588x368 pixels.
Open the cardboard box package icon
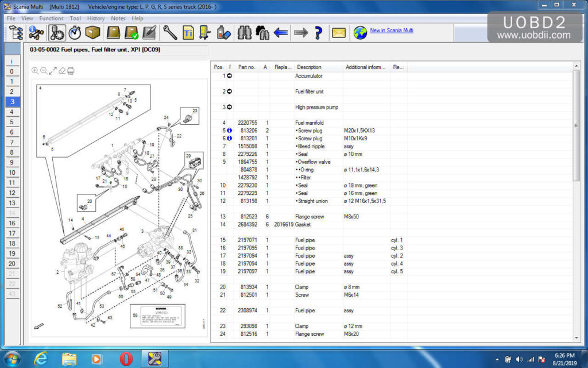tap(92, 33)
